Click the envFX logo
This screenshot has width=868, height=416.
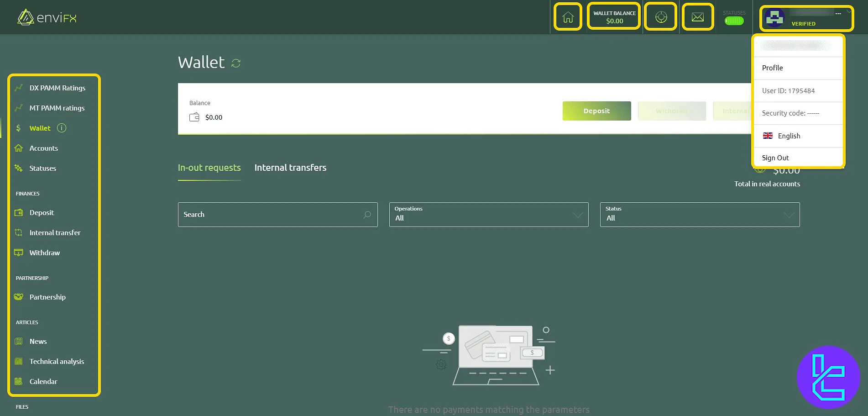[46, 17]
